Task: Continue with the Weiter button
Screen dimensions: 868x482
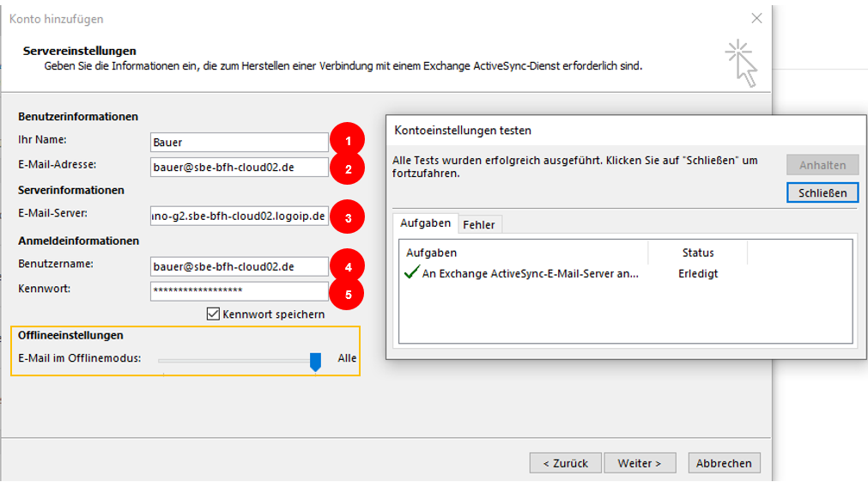Action: pyautogui.click(x=640, y=463)
